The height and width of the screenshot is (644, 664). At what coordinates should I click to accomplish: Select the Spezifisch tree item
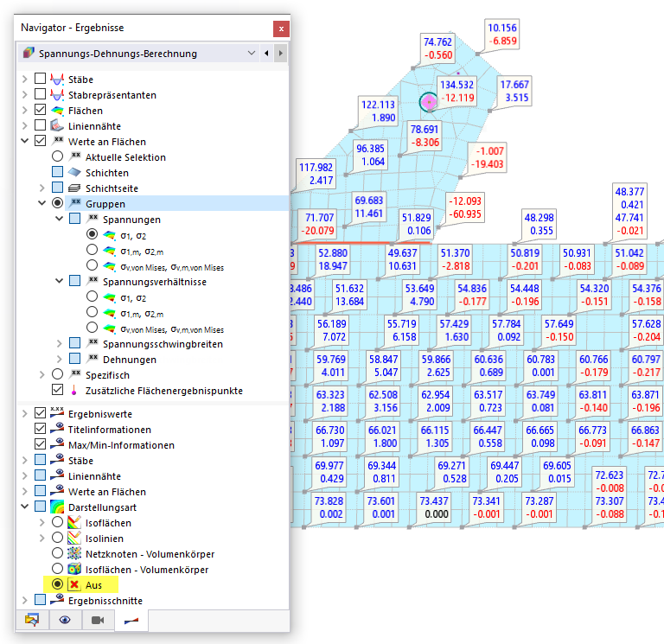pos(107,375)
